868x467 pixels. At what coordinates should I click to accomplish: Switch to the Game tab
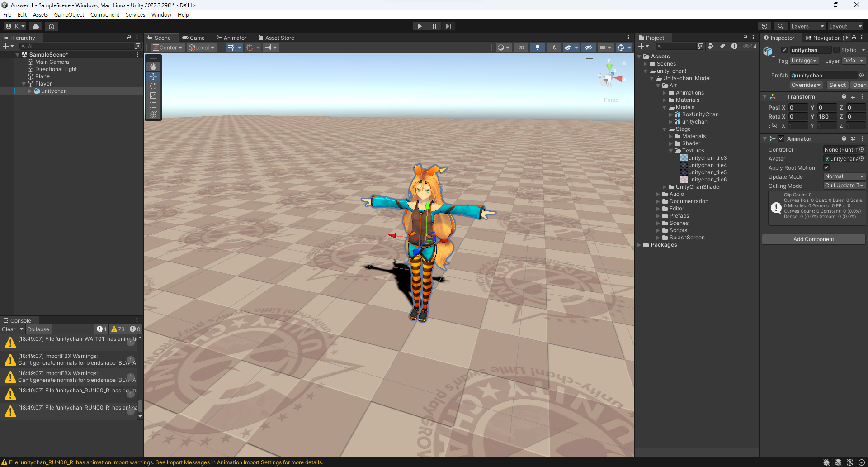pos(193,38)
